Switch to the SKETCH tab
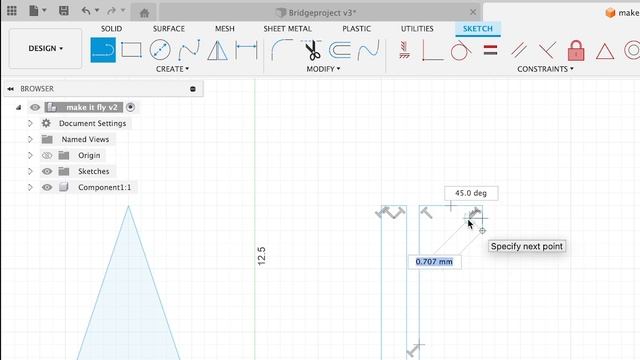The image size is (640, 360). 478,29
